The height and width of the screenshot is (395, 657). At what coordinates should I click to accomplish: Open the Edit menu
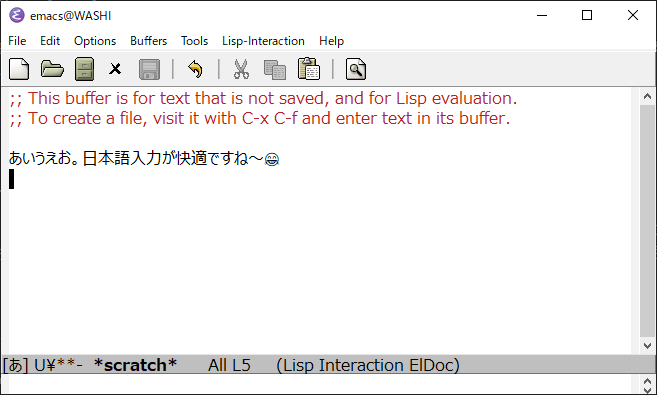50,41
